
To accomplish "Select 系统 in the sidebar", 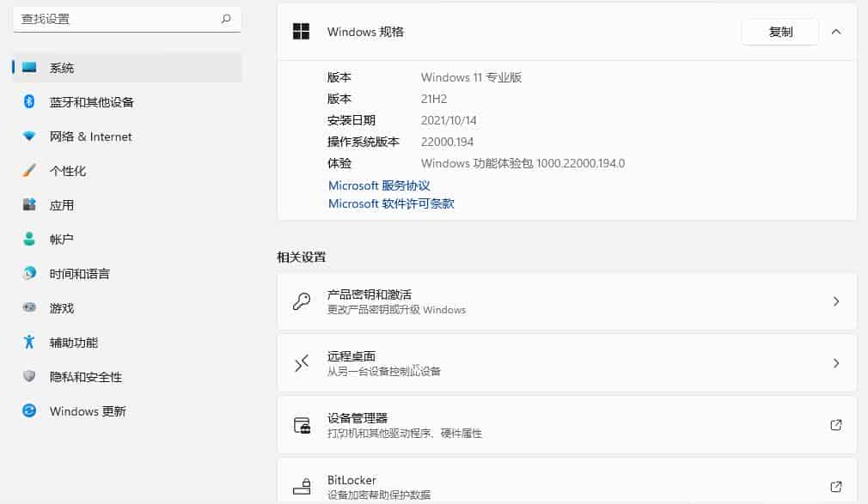I will pos(127,68).
